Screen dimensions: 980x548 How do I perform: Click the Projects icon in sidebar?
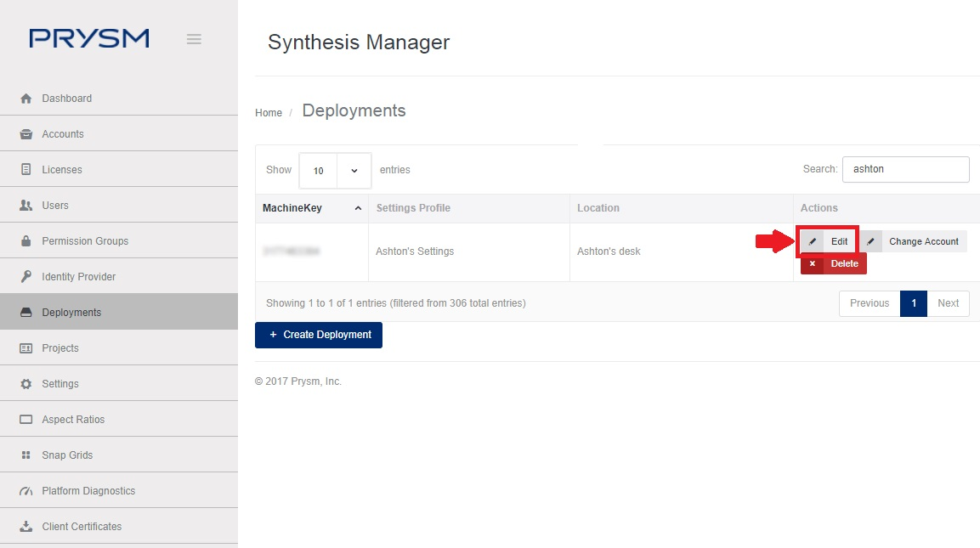coord(25,348)
